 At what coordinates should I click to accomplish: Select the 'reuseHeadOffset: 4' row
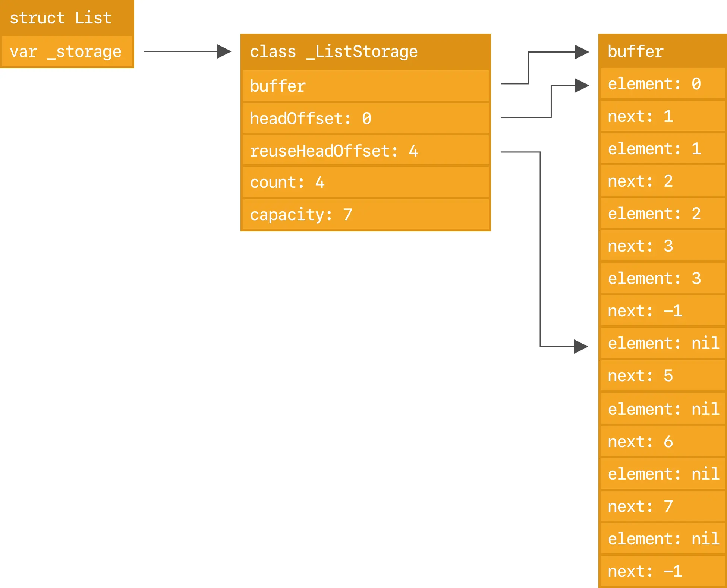[x=365, y=151]
